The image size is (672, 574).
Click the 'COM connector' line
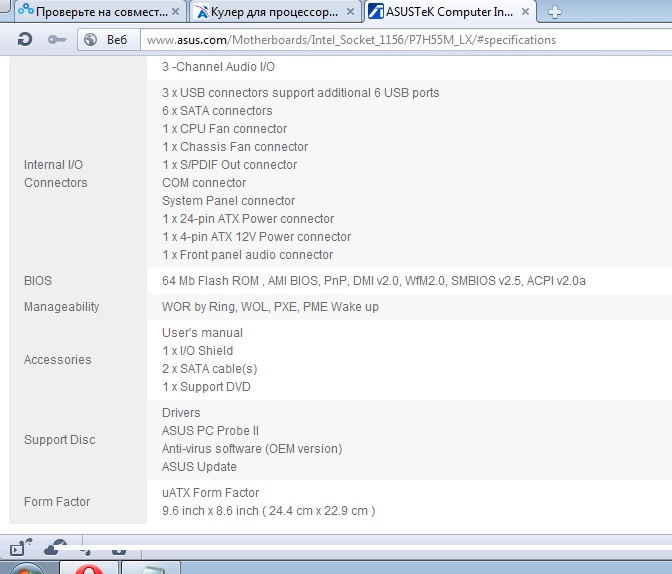(204, 183)
